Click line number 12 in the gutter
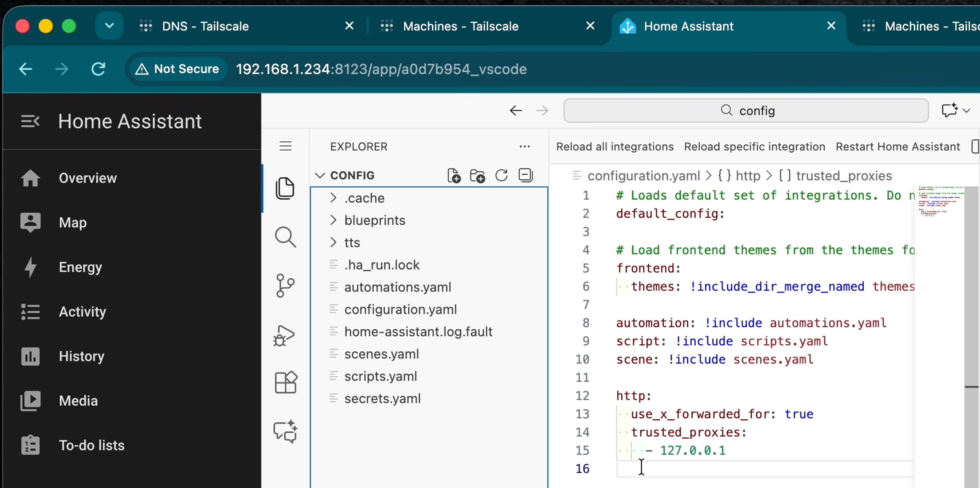This screenshot has height=488, width=980. tap(582, 396)
